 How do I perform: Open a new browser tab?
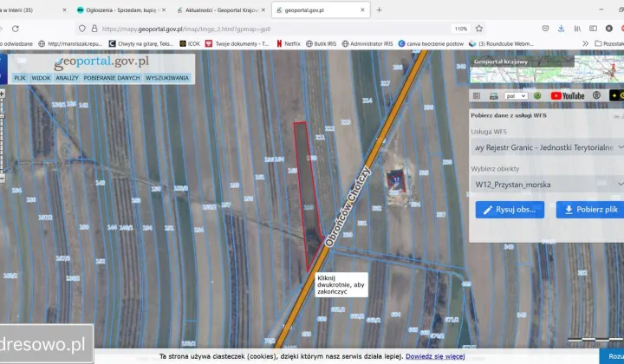[379, 10]
